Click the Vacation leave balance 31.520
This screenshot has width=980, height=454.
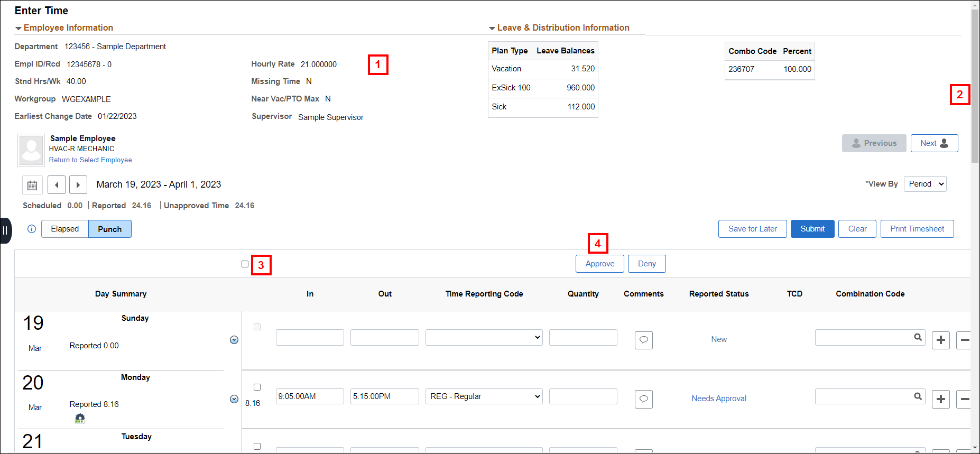point(583,69)
